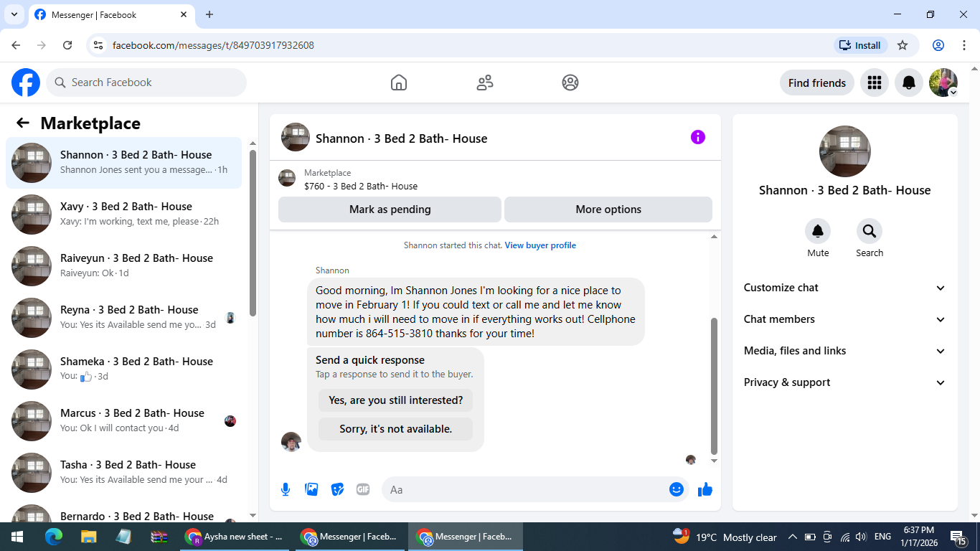Open the taskbar volume control
Image resolution: width=980 pixels, height=551 pixels.
(861, 537)
